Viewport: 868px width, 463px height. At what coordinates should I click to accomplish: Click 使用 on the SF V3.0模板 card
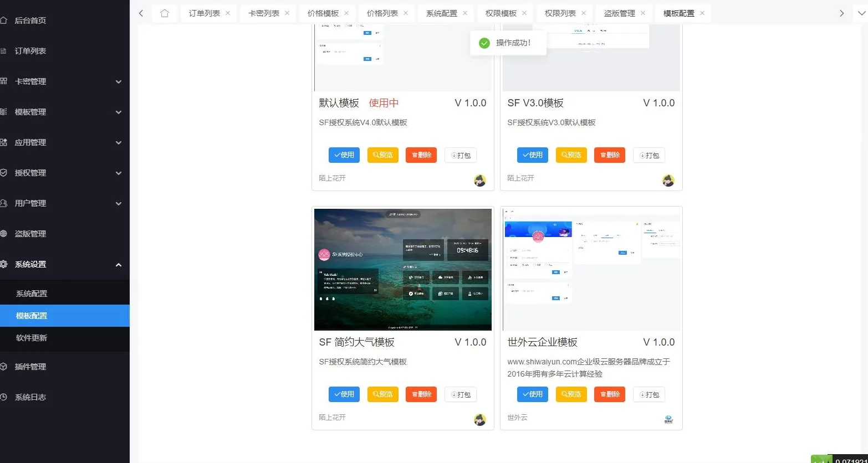pyautogui.click(x=532, y=155)
